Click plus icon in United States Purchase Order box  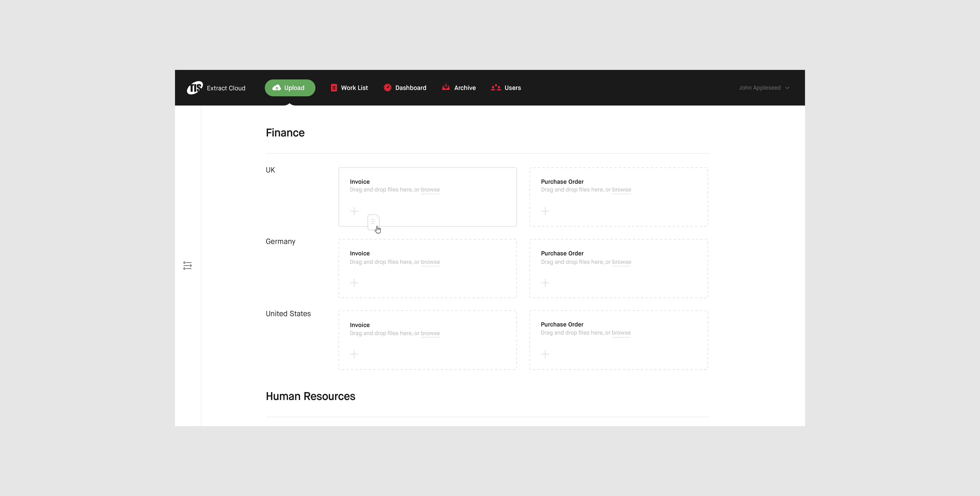545,354
